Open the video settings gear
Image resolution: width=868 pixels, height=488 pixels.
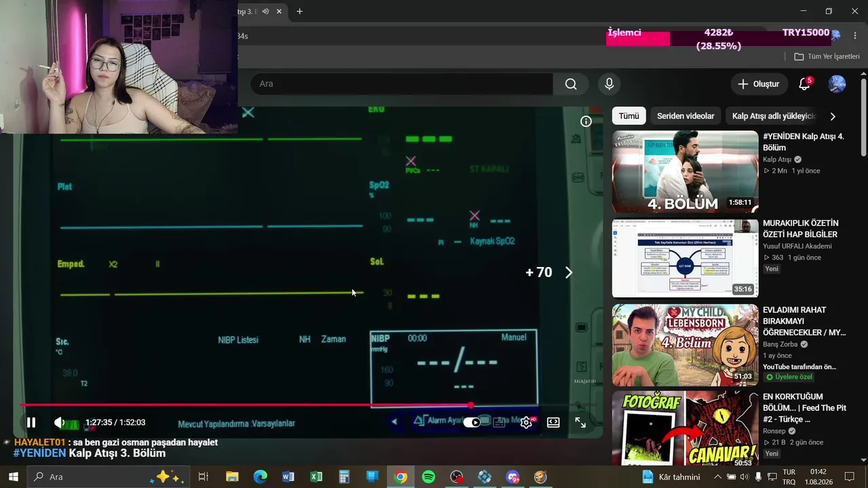coord(526,423)
